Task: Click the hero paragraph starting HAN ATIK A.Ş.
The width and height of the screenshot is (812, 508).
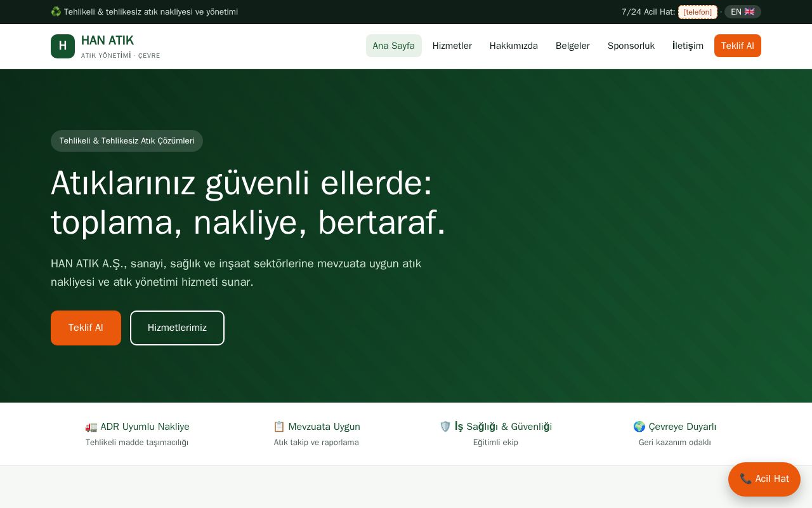Action: [x=236, y=272]
